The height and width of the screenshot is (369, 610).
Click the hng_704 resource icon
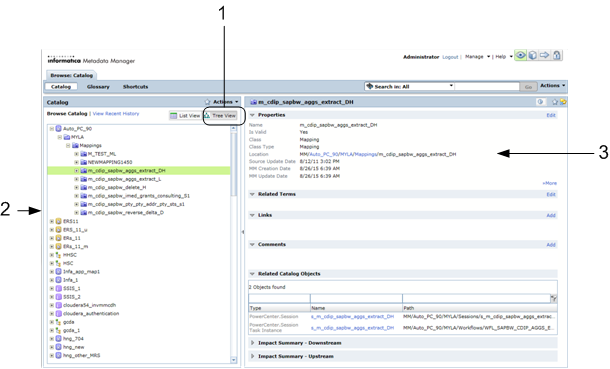(59, 339)
